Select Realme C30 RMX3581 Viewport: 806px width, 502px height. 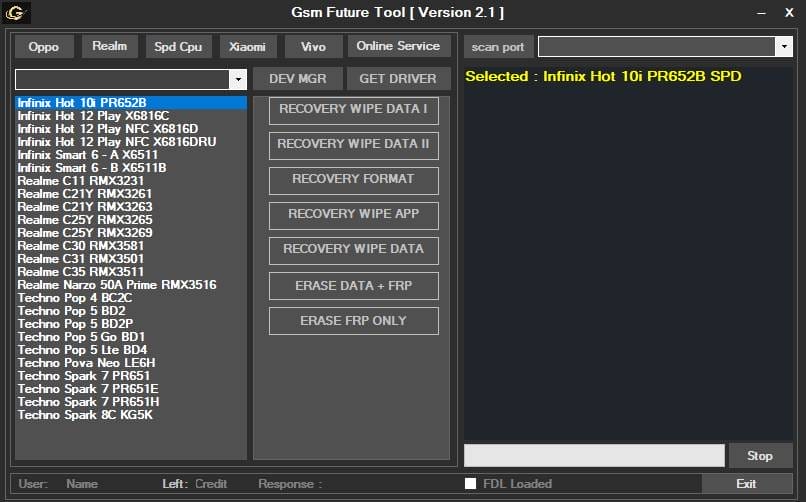coord(131,246)
